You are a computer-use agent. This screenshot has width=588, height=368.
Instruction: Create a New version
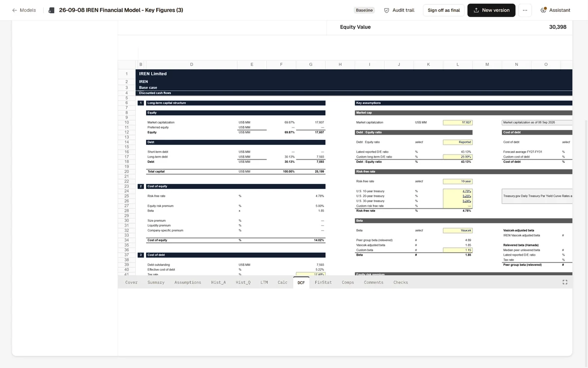(x=491, y=10)
